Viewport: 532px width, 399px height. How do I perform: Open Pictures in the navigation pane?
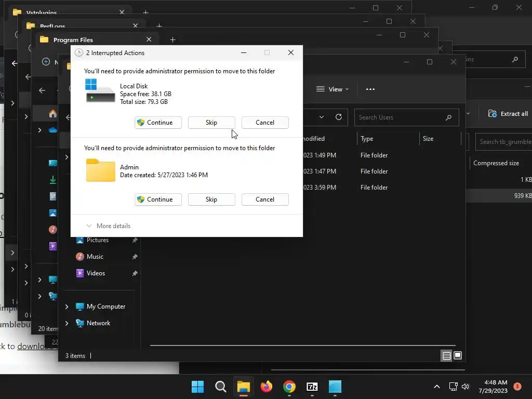coord(97,240)
